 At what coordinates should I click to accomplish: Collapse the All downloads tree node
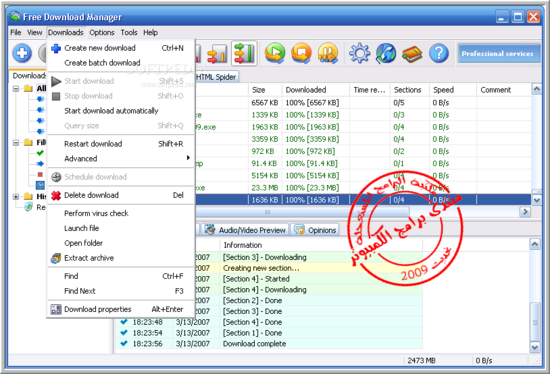click(16, 88)
